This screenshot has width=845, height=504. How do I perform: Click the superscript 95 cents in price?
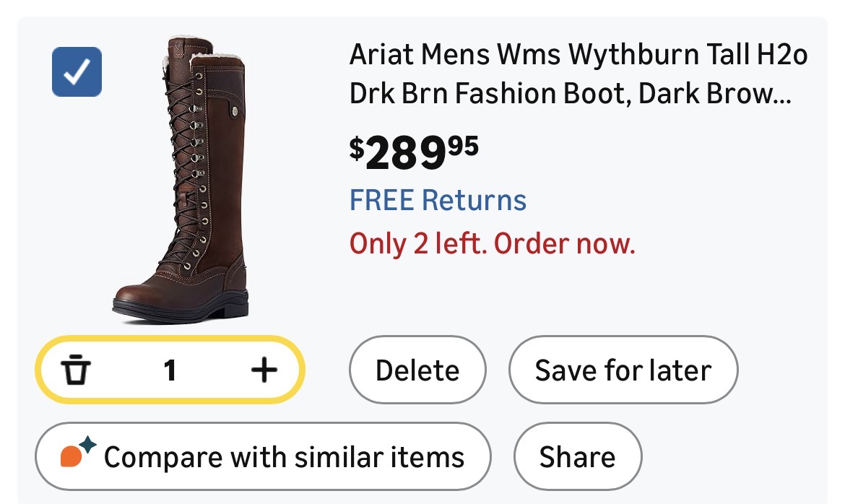(463, 144)
